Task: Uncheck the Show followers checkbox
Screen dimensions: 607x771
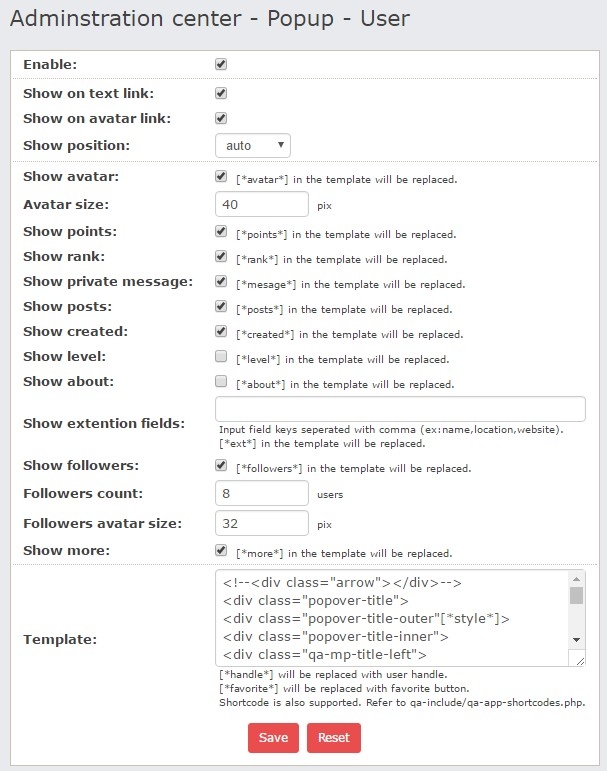Action: click(221, 465)
